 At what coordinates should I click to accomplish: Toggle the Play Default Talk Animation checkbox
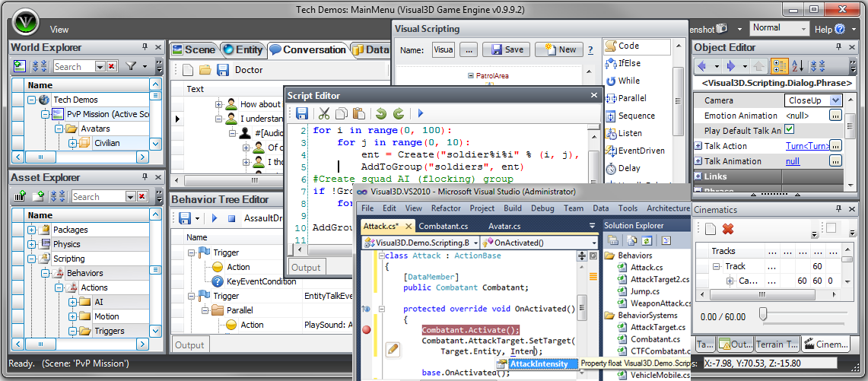pos(790,130)
